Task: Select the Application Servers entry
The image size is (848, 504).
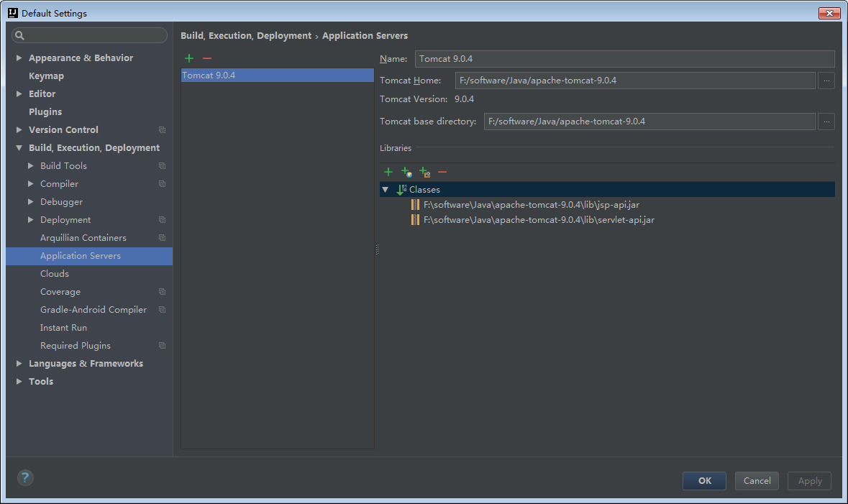Action: (x=89, y=256)
